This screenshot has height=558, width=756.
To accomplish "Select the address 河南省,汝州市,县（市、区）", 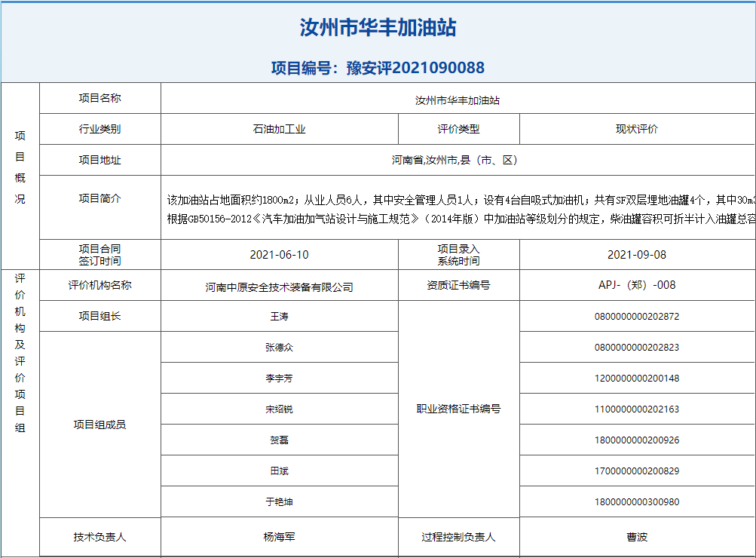I will pyautogui.click(x=455, y=160).
